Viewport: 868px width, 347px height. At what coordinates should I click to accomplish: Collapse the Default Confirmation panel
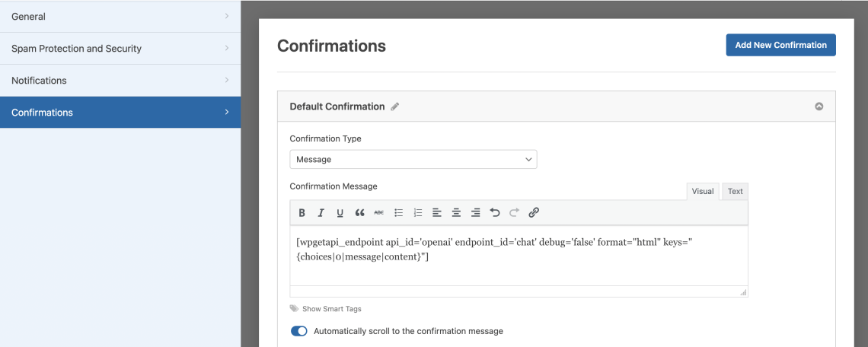pos(819,107)
